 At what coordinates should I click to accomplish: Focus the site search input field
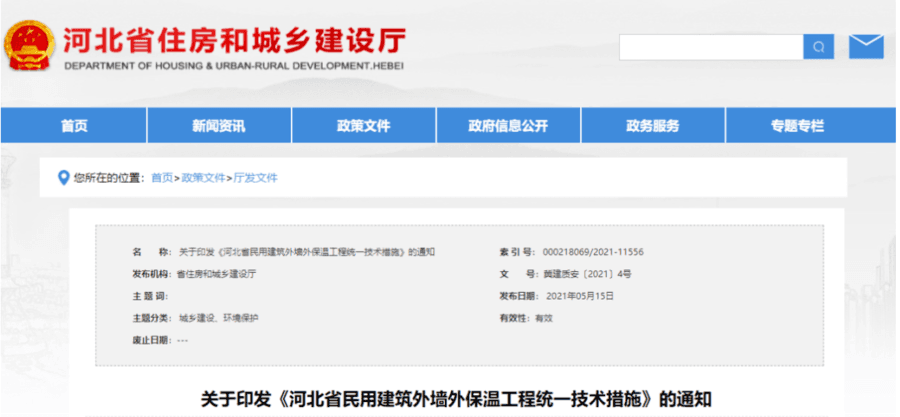[711, 46]
